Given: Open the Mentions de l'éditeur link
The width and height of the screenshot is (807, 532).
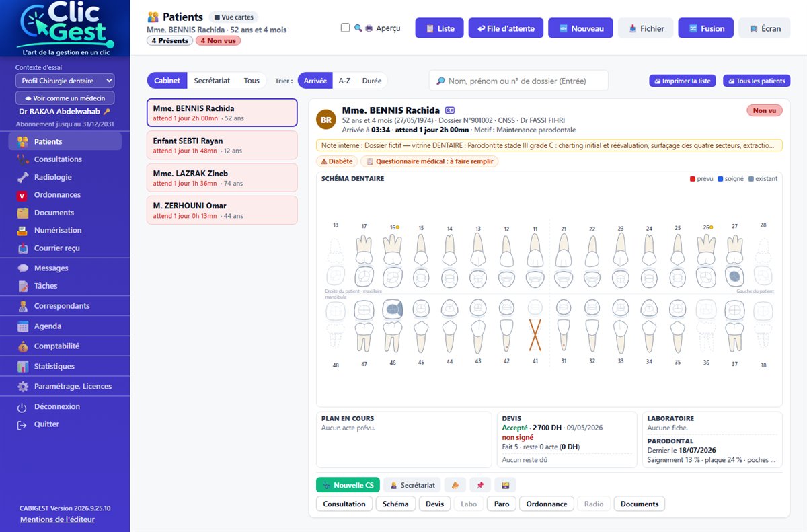Looking at the screenshot, I should pos(57,519).
